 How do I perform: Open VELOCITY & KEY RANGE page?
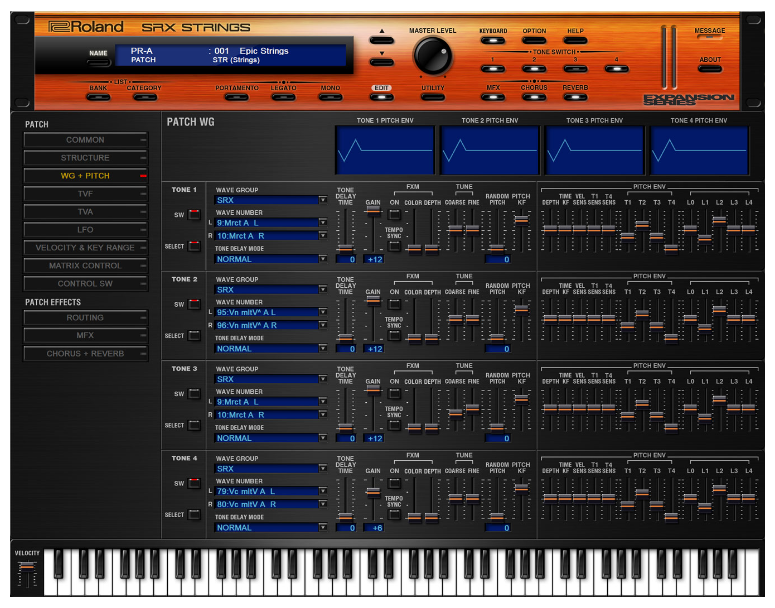[86, 248]
